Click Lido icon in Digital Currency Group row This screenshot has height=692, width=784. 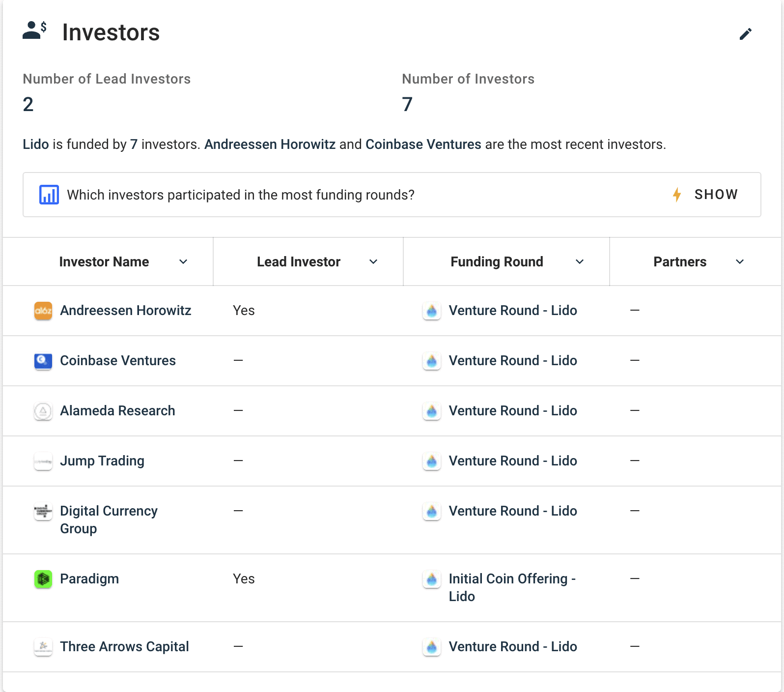pyautogui.click(x=432, y=511)
